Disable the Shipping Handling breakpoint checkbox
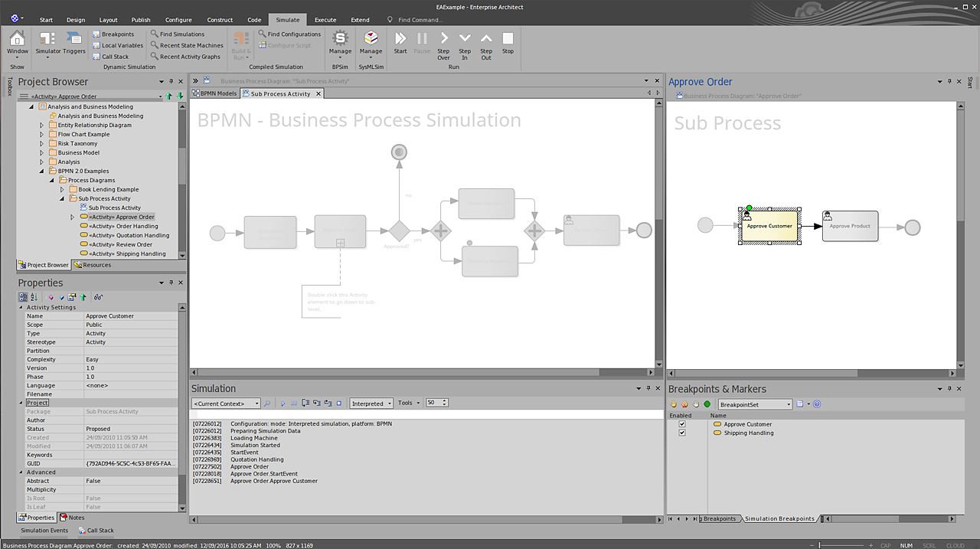The image size is (980, 549). pyautogui.click(x=682, y=433)
